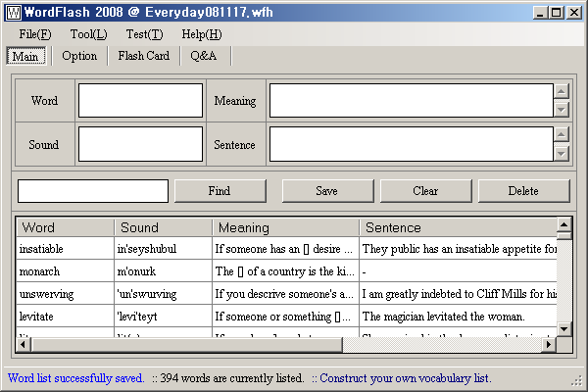
Task: Focus the Sound input field
Action: point(140,144)
